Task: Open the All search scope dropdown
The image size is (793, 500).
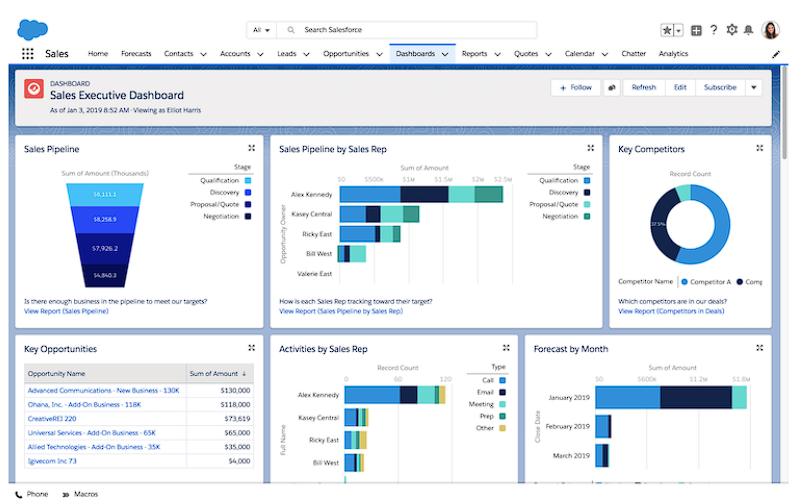Action: (261, 30)
